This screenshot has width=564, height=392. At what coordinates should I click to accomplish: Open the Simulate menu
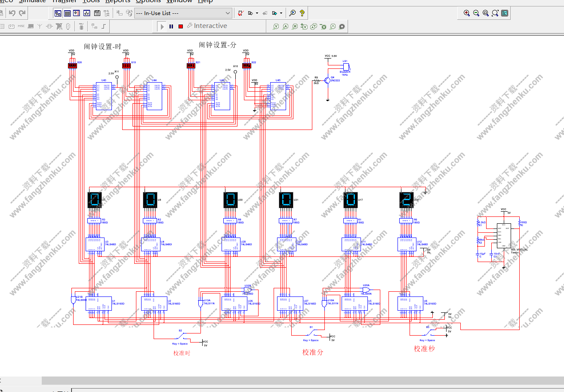point(32,1)
